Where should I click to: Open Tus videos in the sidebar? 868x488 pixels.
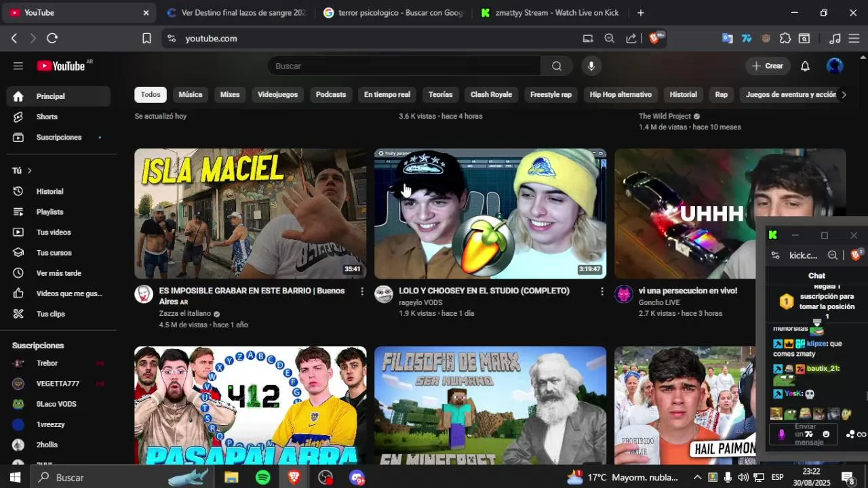(58, 232)
